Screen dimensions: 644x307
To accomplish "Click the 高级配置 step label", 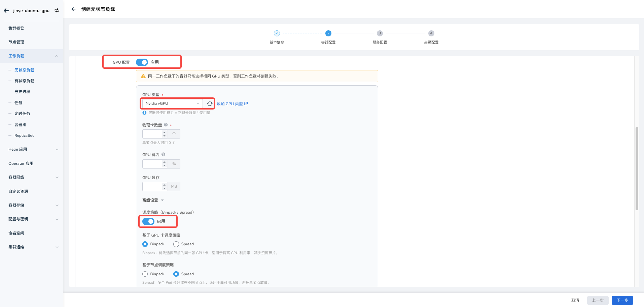I will tap(431, 42).
